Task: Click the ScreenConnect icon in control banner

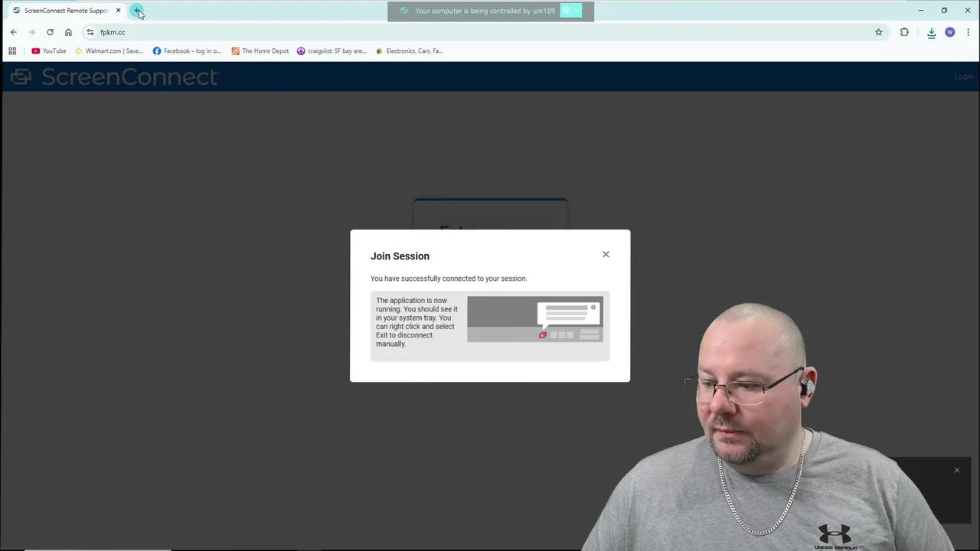Action: pos(404,11)
